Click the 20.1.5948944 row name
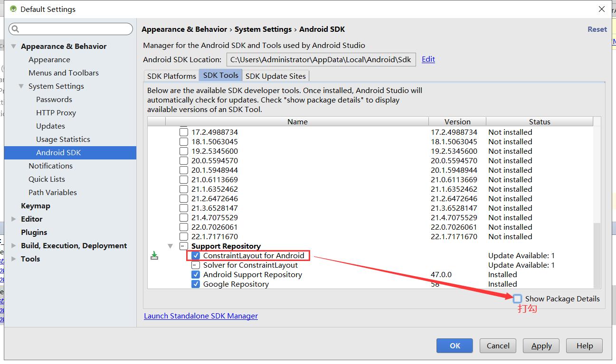This screenshot has width=616, height=364. coord(215,170)
